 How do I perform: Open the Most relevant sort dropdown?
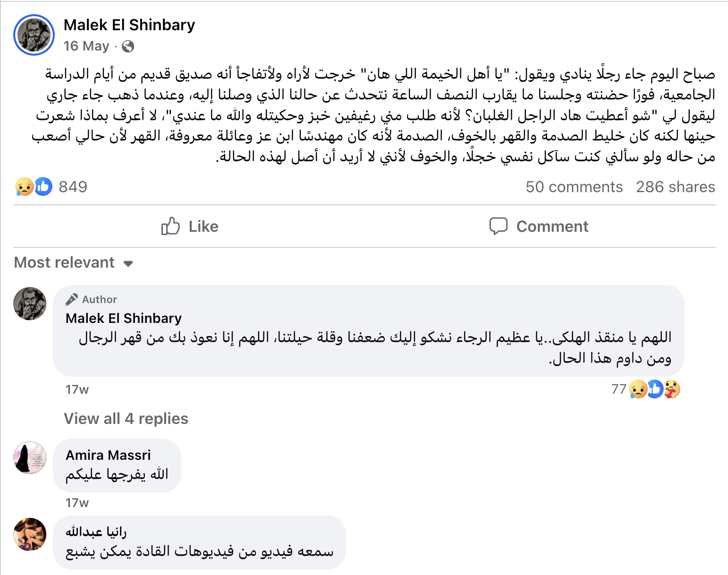coord(65,262)
